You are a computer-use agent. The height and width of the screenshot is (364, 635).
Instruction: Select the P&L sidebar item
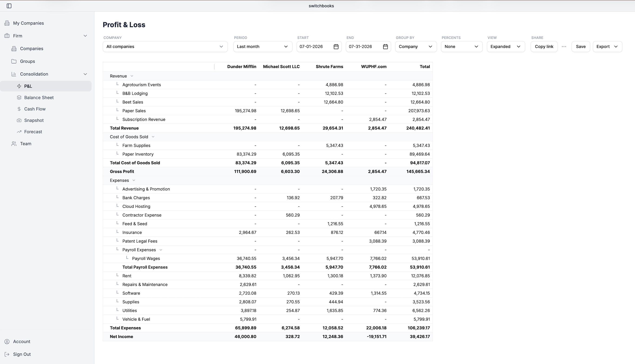[46, 86]
